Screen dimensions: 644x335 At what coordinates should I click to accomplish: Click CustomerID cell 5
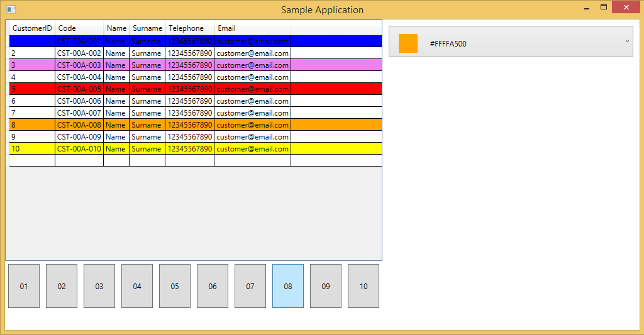point(32,89)
